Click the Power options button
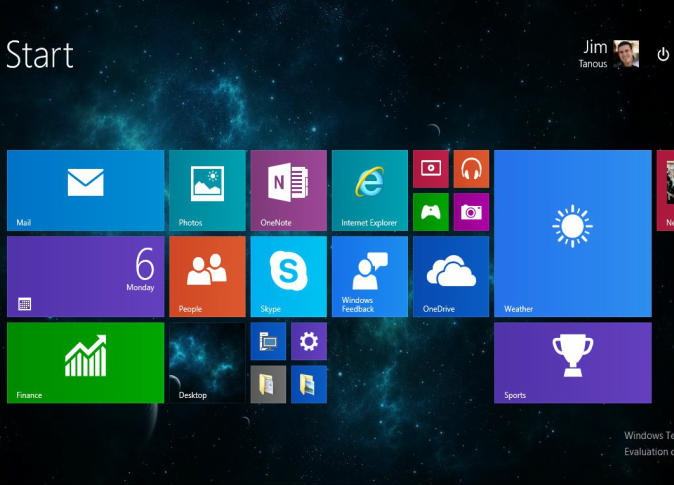The image size is (674, 485). tap(662, 54)
